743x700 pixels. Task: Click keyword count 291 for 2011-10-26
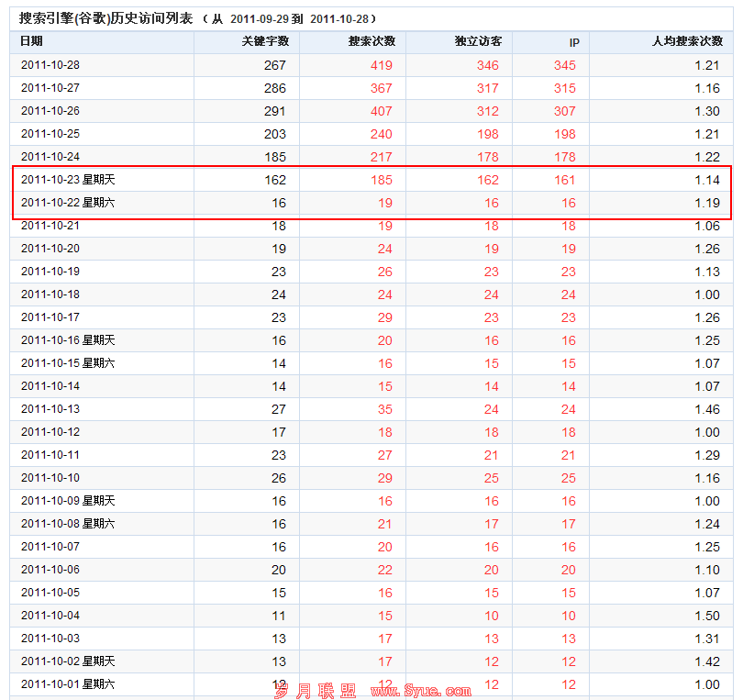click(274, 111)
